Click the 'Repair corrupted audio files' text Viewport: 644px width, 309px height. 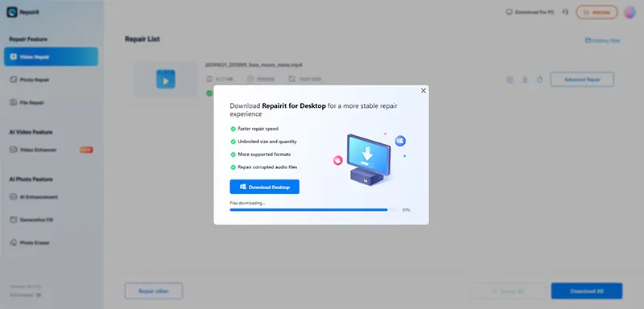tap(267, 167)
